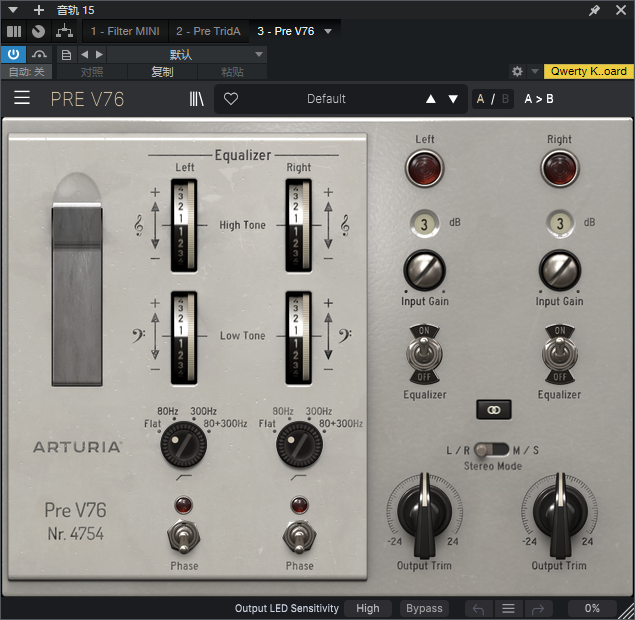Screen dimensions: 635x620
Task: Click the undo arrow in status bar
Action: [479, 608]
